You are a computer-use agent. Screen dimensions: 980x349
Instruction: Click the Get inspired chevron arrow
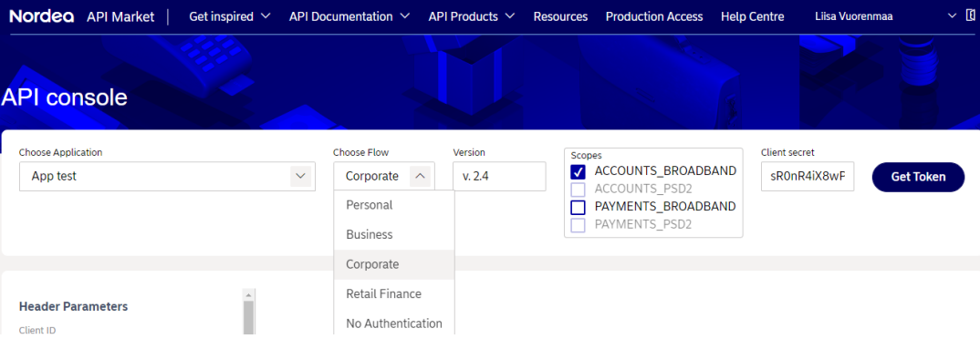click(x=265, y=16)
